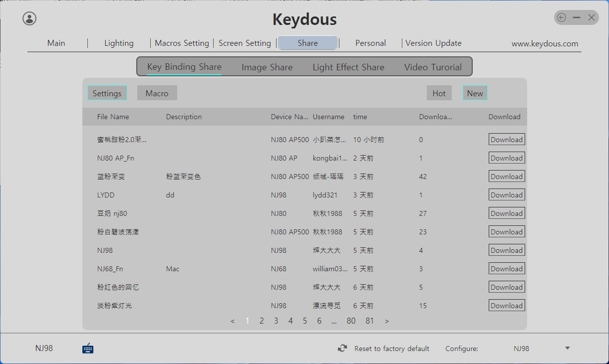Jump to page 80
Image resolution: width=609 pixels, height=364 pixels.
(351, 321)
